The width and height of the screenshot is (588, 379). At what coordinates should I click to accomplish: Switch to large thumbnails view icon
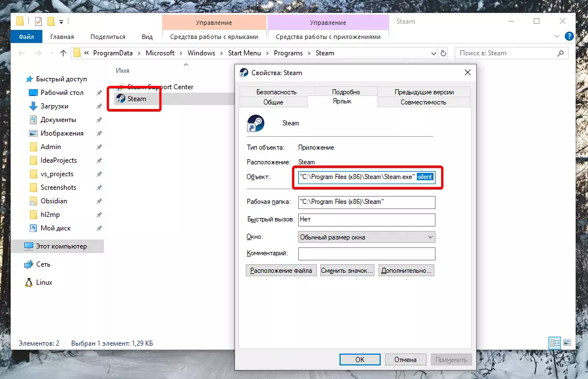[567, 343]
